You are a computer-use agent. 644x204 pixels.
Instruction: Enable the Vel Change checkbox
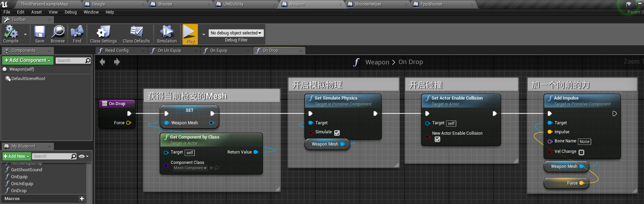point(581,152)
